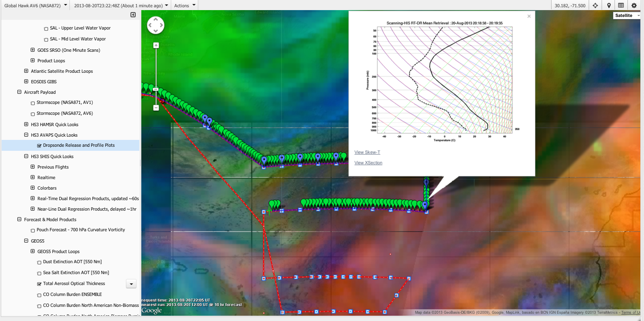Click the map zoom slider handle
This screenshot has width=644, height=321.
[156, 89]
